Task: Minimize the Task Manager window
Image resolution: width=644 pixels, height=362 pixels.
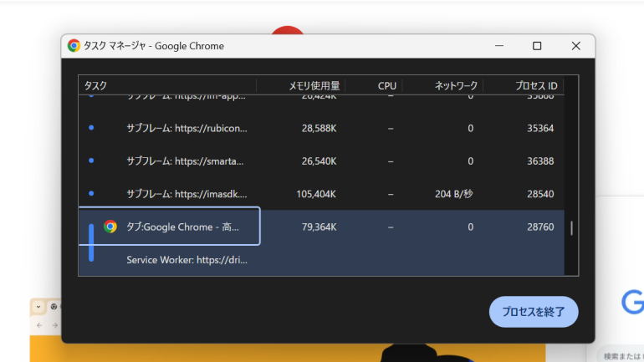Action: (x=499, y=46)
